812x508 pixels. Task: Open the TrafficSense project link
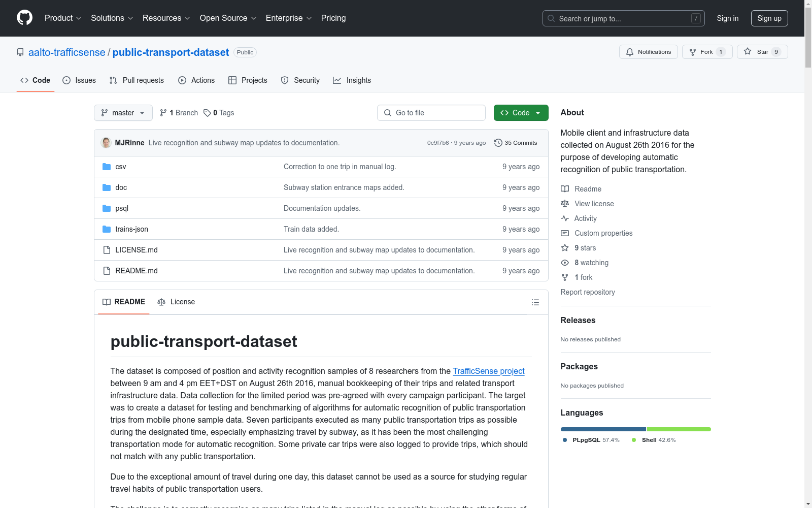click(488, 371)
